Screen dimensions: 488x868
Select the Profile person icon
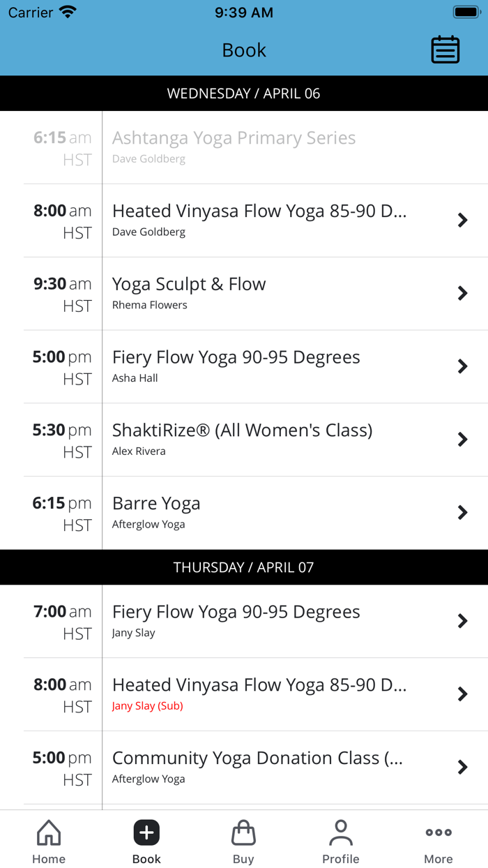341,832
